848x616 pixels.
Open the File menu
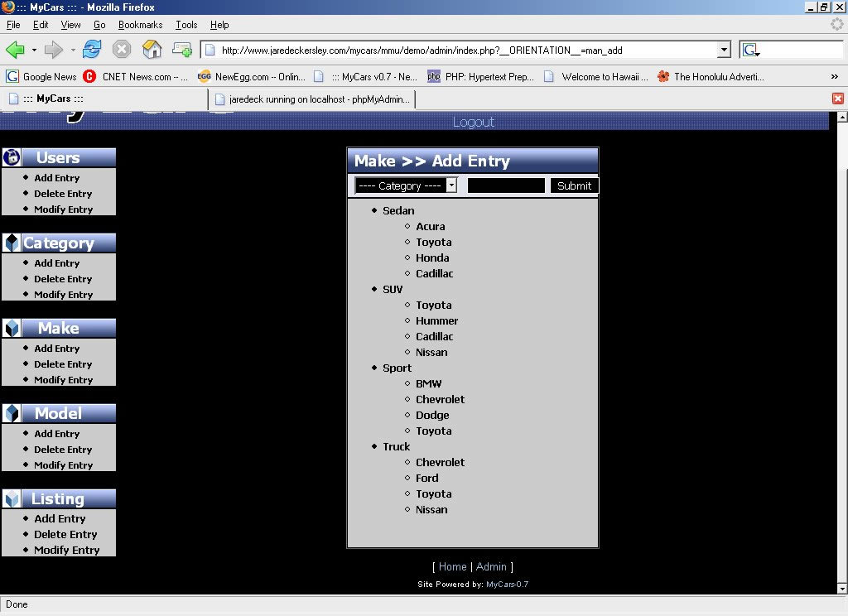pyautogui.click(x=13, y=25)
